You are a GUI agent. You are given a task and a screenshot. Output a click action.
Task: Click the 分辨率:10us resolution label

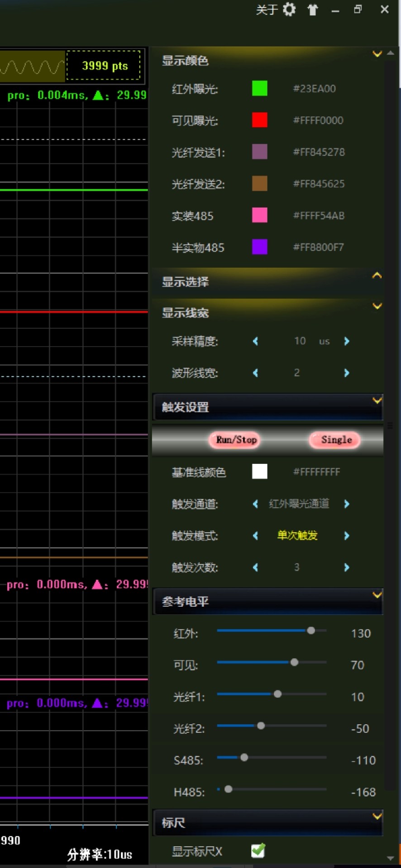100,854
